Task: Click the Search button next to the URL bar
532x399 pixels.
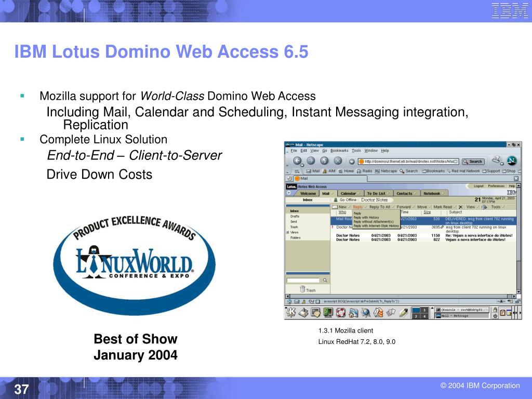Action: (x=473, y=162)
